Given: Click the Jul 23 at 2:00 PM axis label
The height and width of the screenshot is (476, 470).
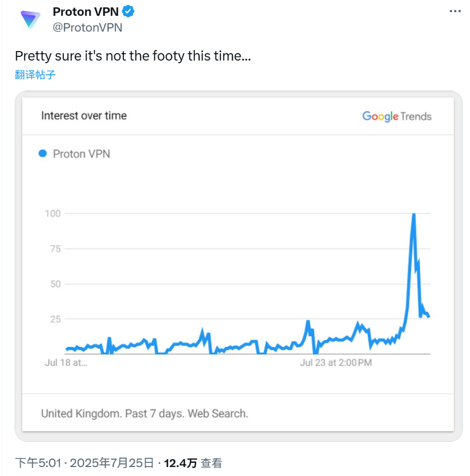Looking at the screenshot, I should (x=336, y=362).
